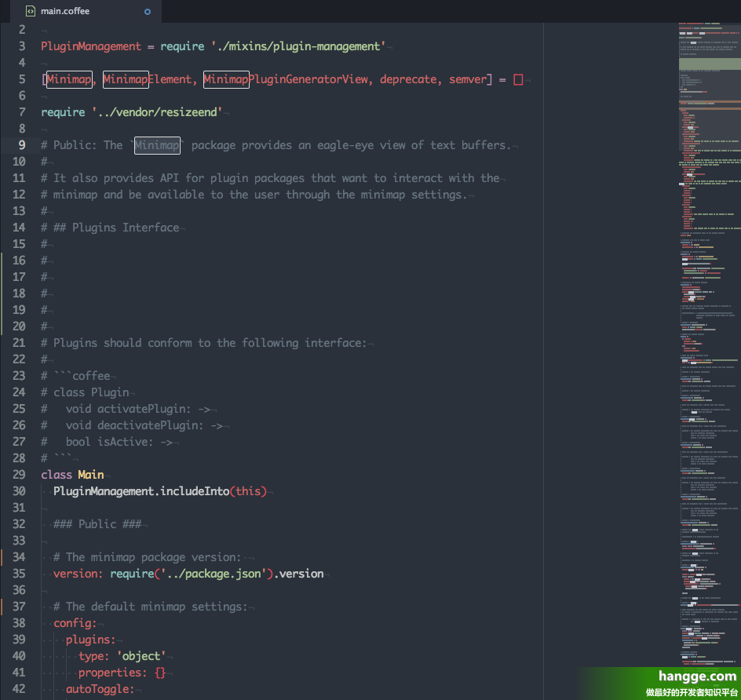Image resolution: width=741 pixels, height=700 pixels.
Task: Click the "config:" key
Action: point(75,623)
